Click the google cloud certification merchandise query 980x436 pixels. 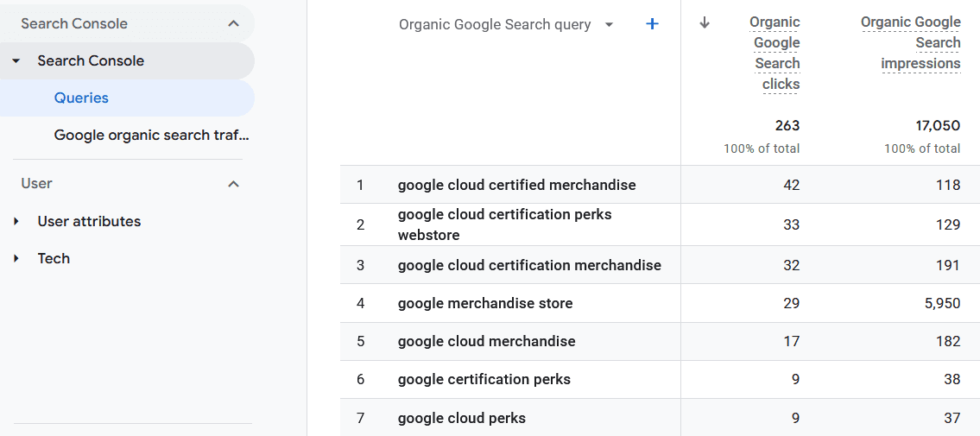click(x=528, y=265)
